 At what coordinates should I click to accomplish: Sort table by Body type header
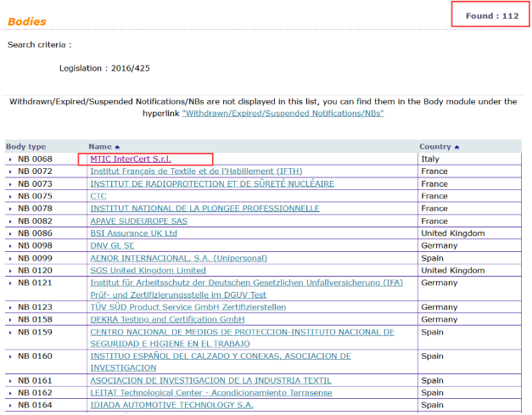coord(25,147)
